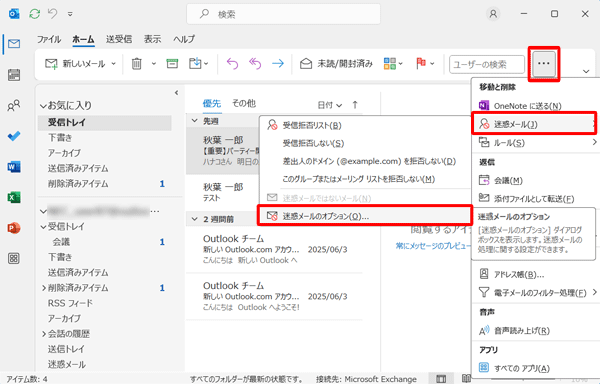Switch to the 送受信 tab
Screen dimensions: 600x384
click(x=119, y=39)
